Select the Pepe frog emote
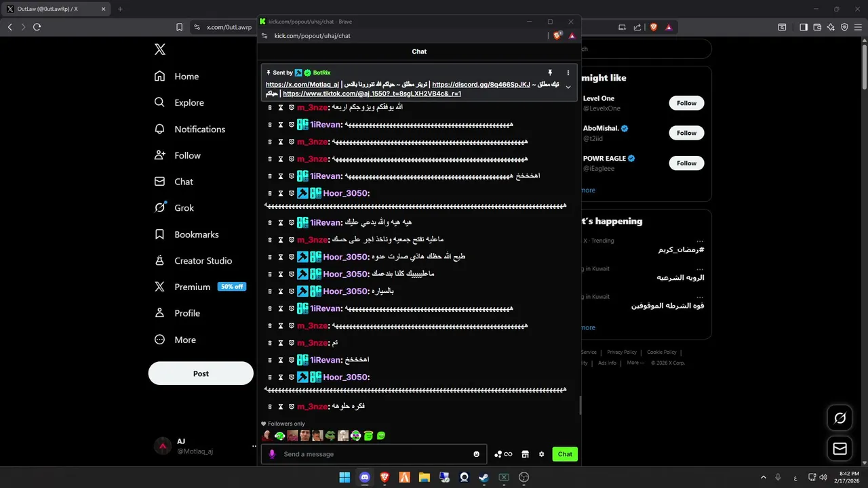868x488 pixels. pos(330,436)
